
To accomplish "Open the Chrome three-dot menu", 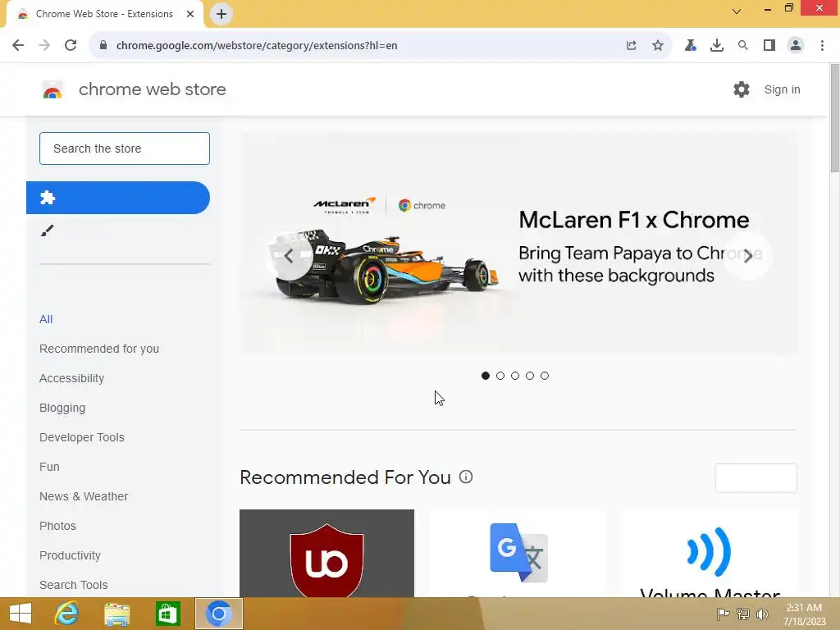I will (822, 46).
